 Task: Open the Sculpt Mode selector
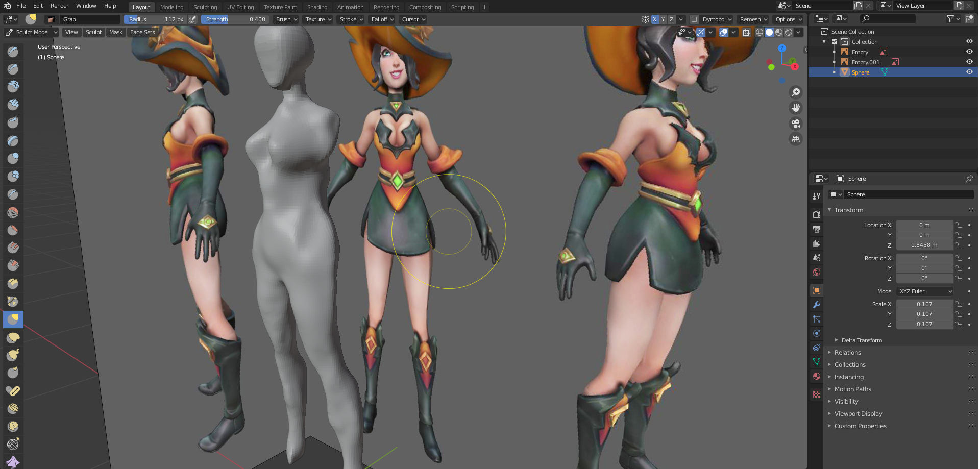tap(32, 32)
